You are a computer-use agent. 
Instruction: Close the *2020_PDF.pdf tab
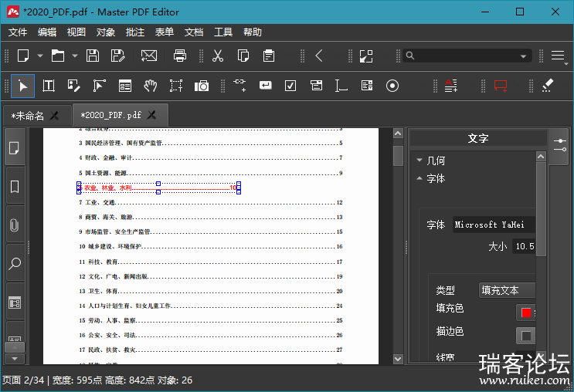[151, 115]
